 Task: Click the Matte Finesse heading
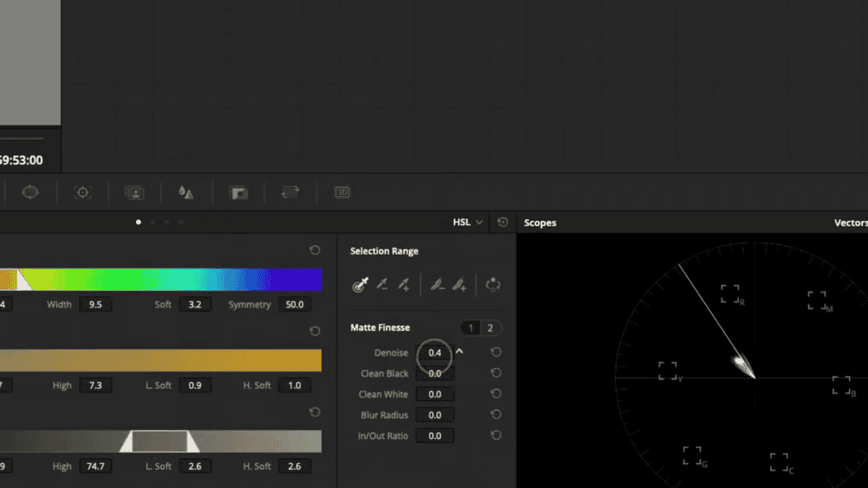point(380,328)
